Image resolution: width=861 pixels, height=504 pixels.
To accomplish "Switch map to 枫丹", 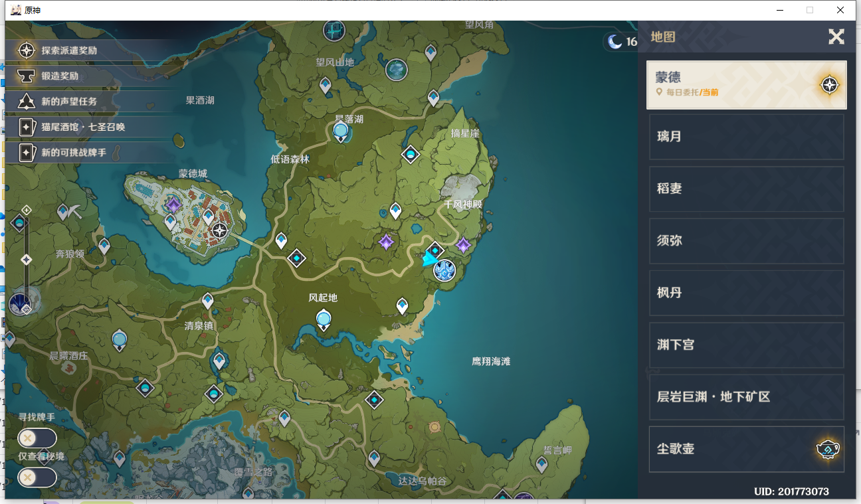I will pos(747,293).
